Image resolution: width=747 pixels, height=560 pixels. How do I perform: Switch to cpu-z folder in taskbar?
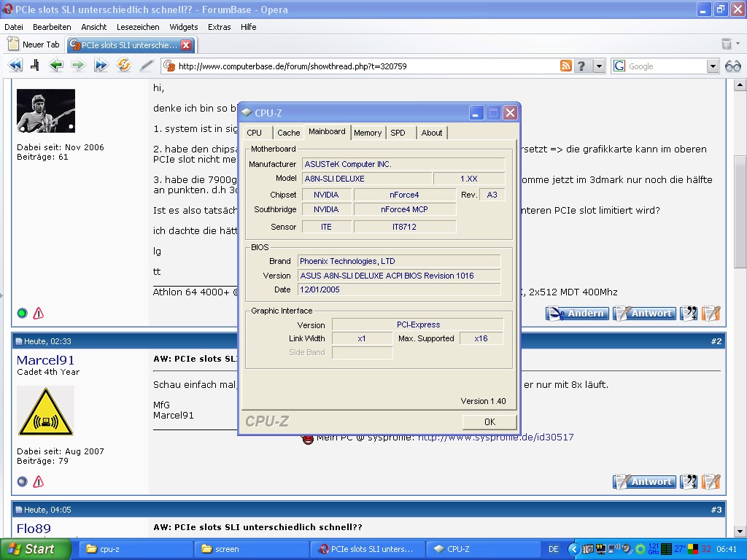(x=136, y=549)
